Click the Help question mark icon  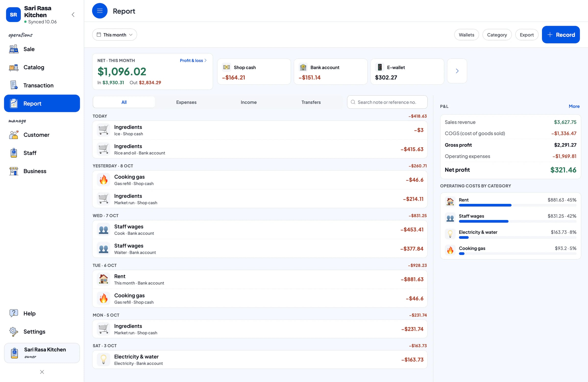14,313
